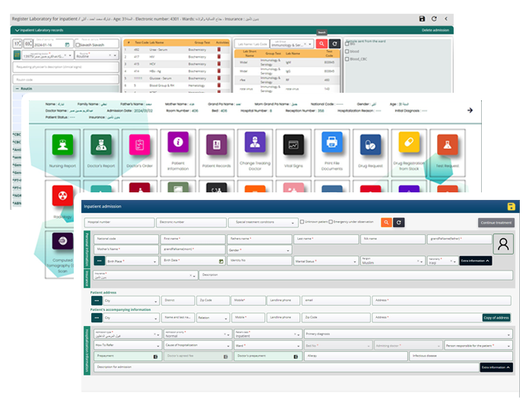Reset the lab search with dark refresh button
The height and width of the screenshot is (412, 532).
pyautogui.click(x=334, y=43)
